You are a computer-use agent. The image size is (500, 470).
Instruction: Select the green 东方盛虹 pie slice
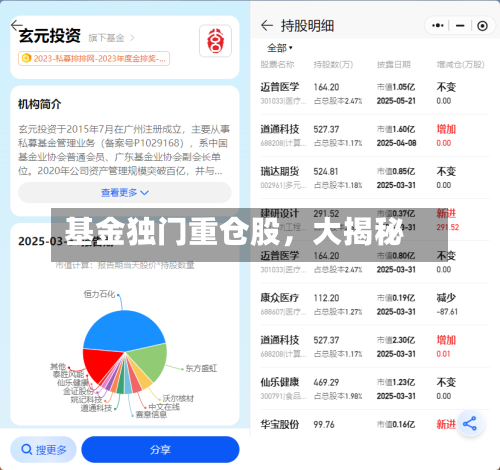click(x=148, y=362)
